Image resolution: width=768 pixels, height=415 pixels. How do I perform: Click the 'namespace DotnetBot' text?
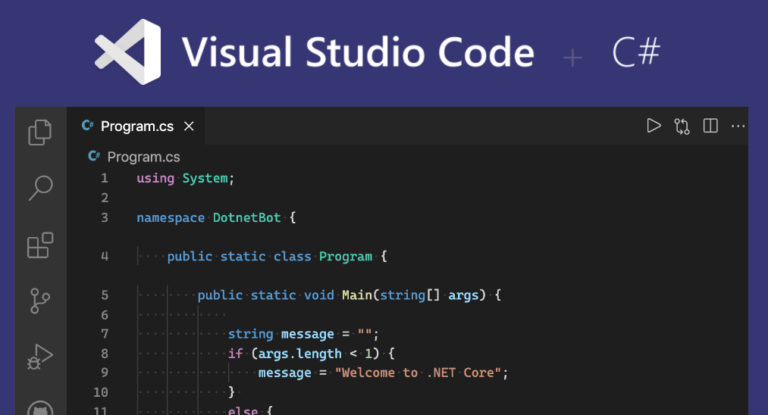(x=209, y=218)
